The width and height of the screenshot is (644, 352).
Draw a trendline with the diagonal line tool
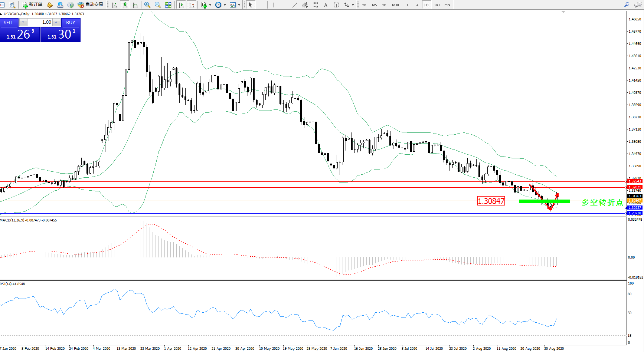295,5
